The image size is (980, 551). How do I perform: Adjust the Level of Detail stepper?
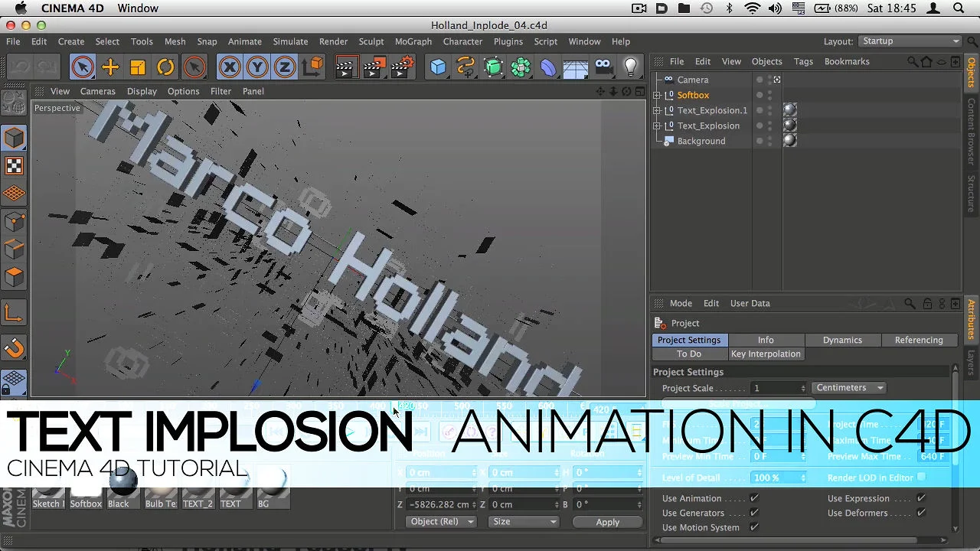click(803, 478)
